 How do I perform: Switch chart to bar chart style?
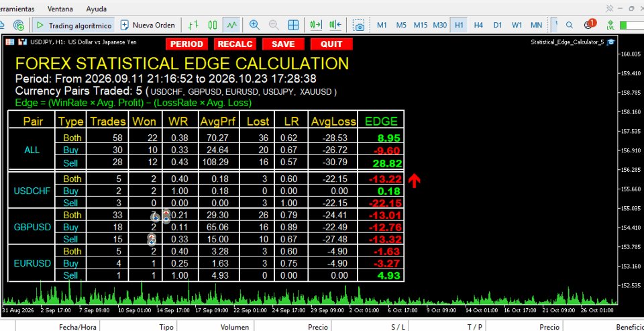pos(193,25)
